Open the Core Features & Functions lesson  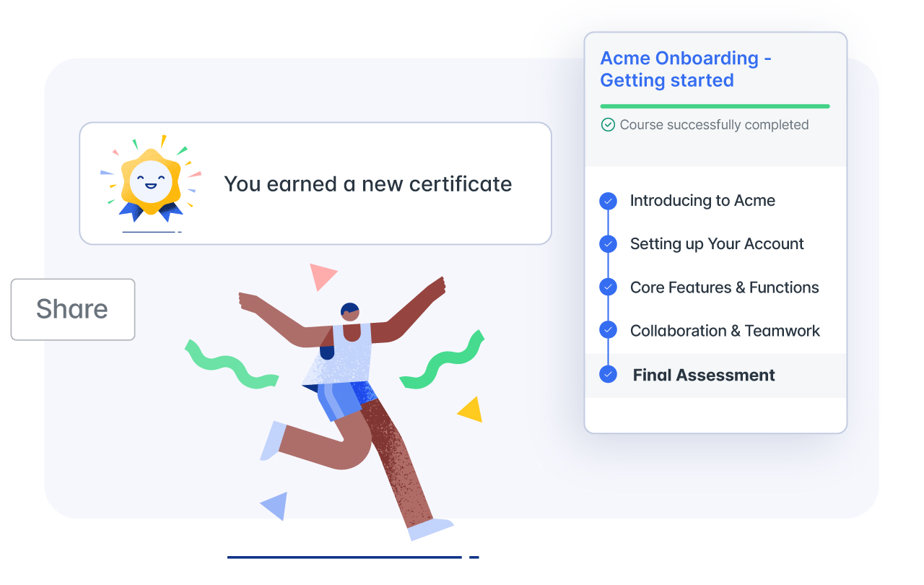coord(724,287)
